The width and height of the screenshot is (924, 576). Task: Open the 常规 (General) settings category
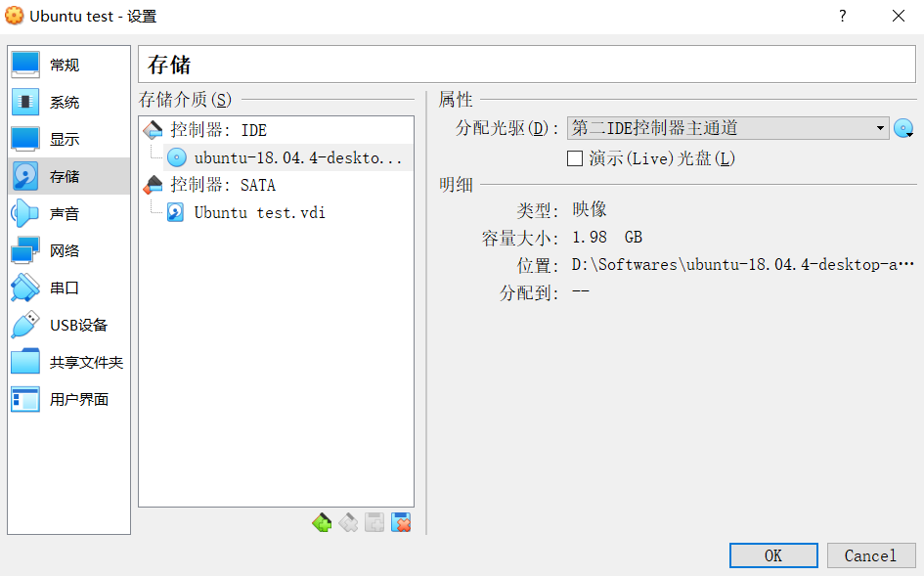(x=69, y=65)
